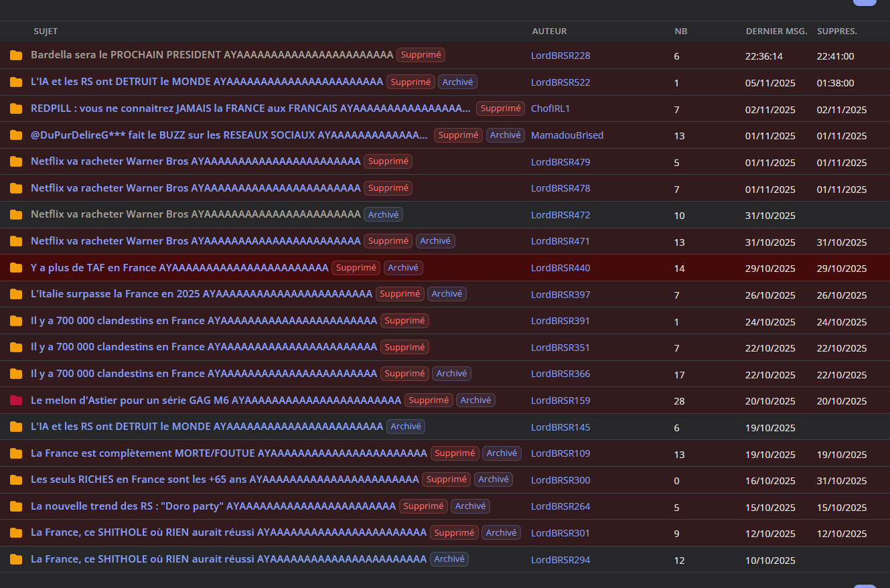Click the AUTEUR column header
890x588 pixels.
pos(549,31)
